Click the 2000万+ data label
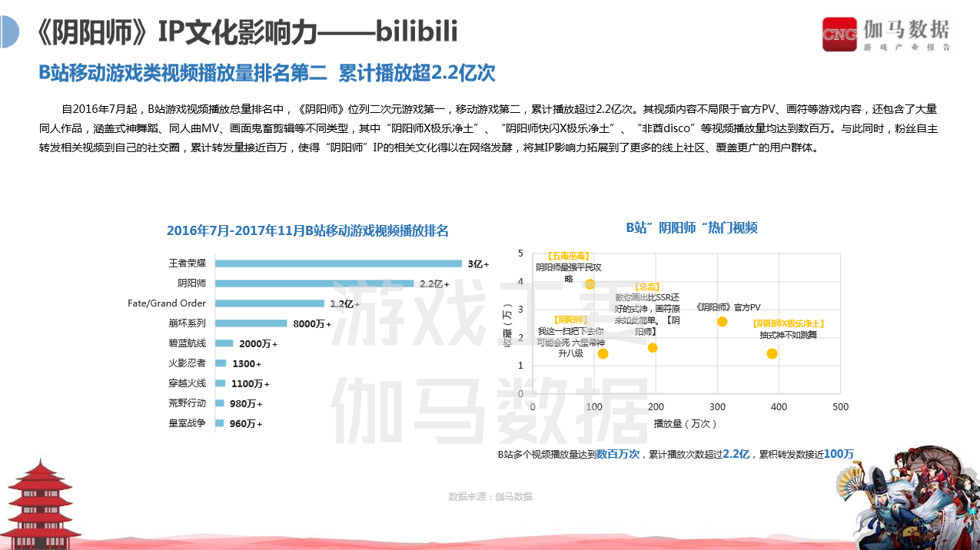 point(258,344)
